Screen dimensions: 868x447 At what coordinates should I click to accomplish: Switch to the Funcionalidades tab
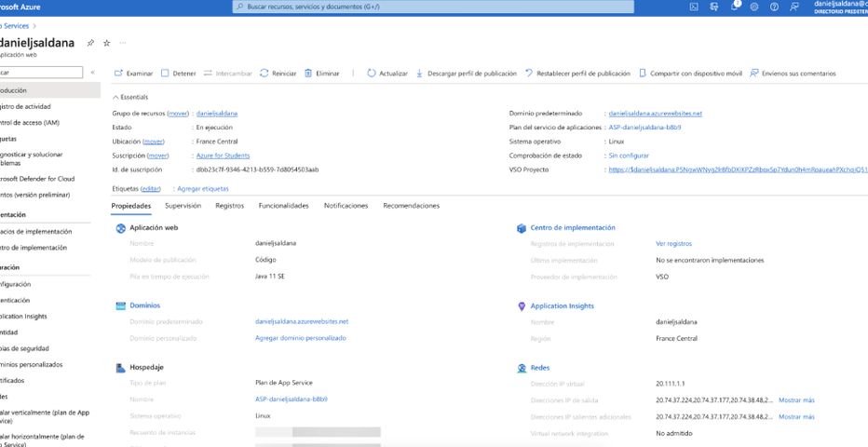pyautogui.click(x=283, y=206)
